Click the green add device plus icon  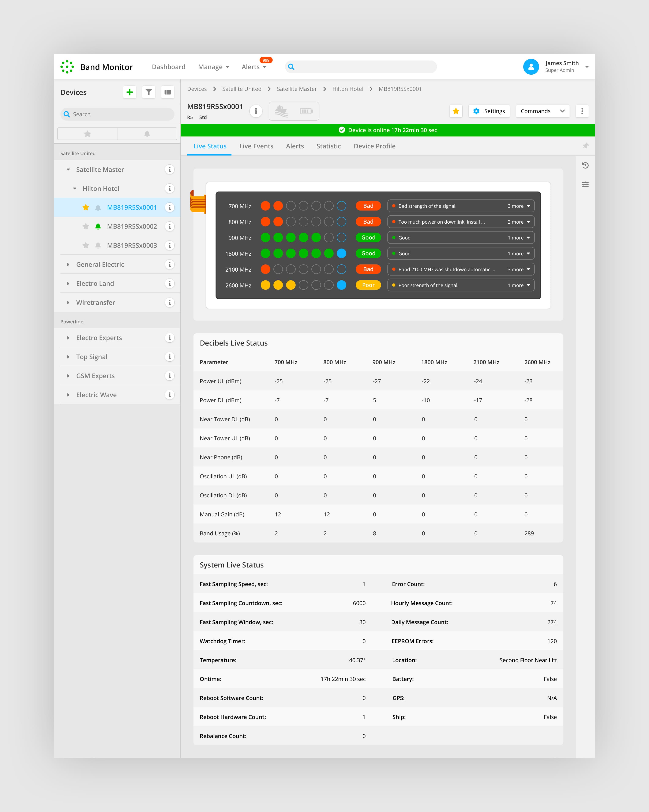tap(130, 92)
